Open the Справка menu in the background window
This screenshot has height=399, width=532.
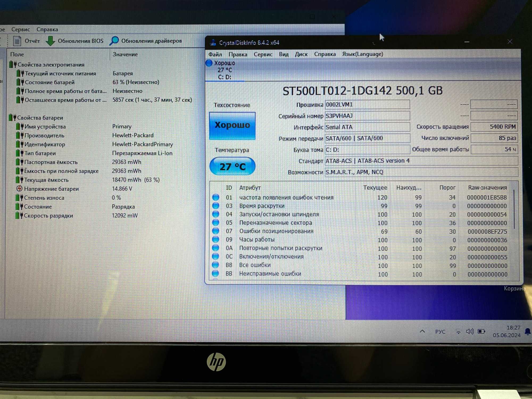pyautogui.click(x=47, y=29)
